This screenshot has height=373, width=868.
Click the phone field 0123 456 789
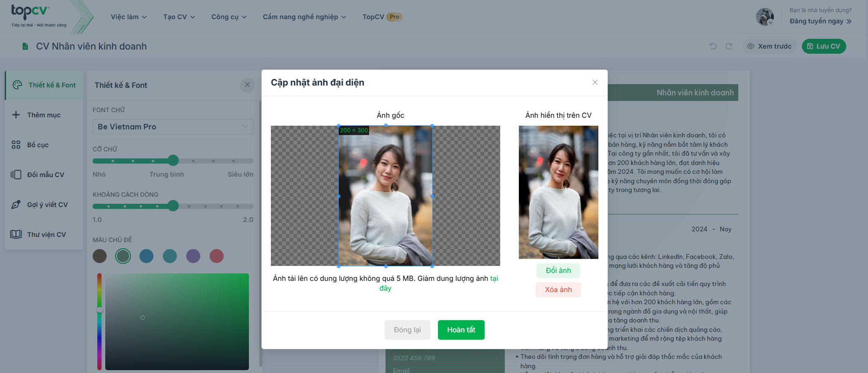click(x=445, y=358)
